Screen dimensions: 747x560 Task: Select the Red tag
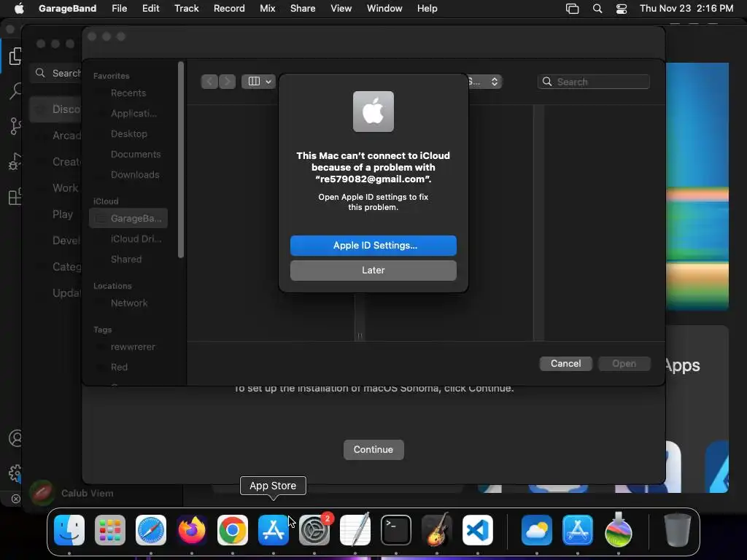tap(128, 367)
